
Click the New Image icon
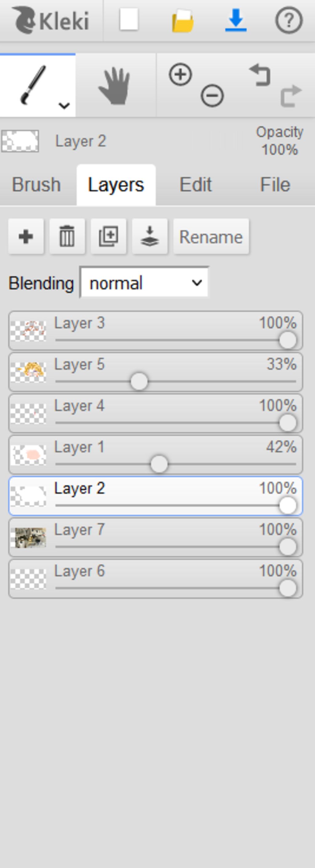coord(129,19)
